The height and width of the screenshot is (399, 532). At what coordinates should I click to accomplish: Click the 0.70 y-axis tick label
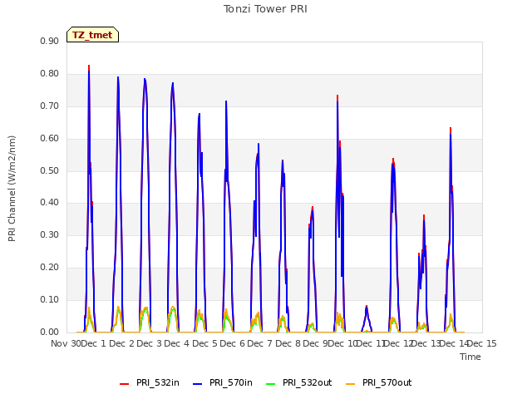[x=50, y=106]
